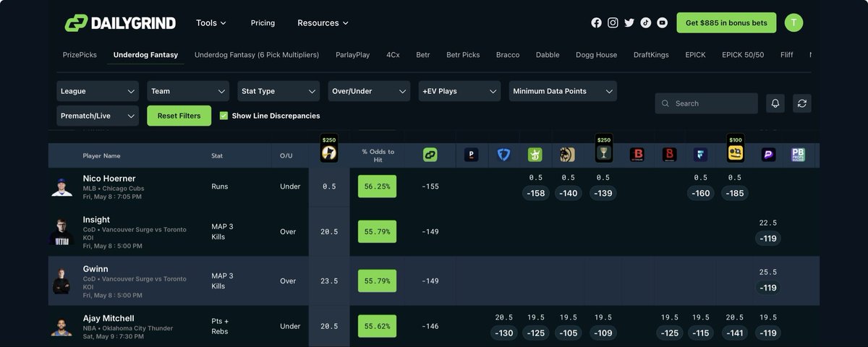Click the -119 odds chip in Insight's row
The width and height of the screenshot is (868, 347).
click(768, 238)
